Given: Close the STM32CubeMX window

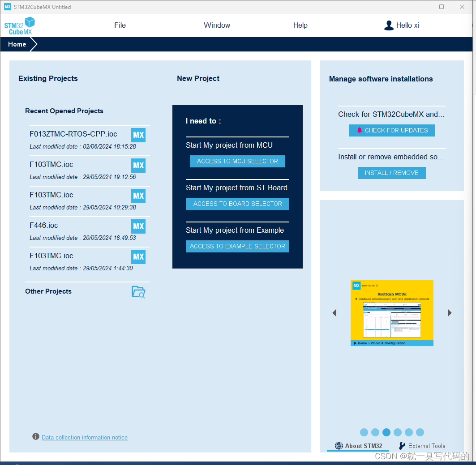Looking at the screenshot, I should point(462,7).
